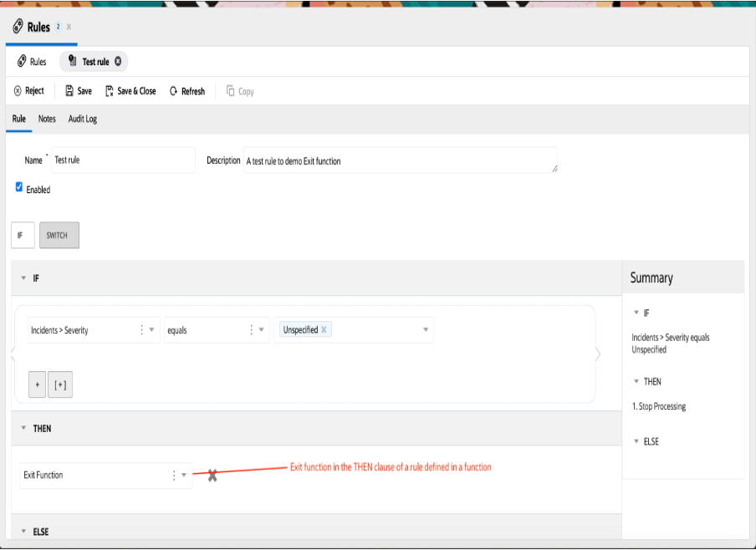Select the IF rule type button
The image size is (756, 550).
coord(23,235)
